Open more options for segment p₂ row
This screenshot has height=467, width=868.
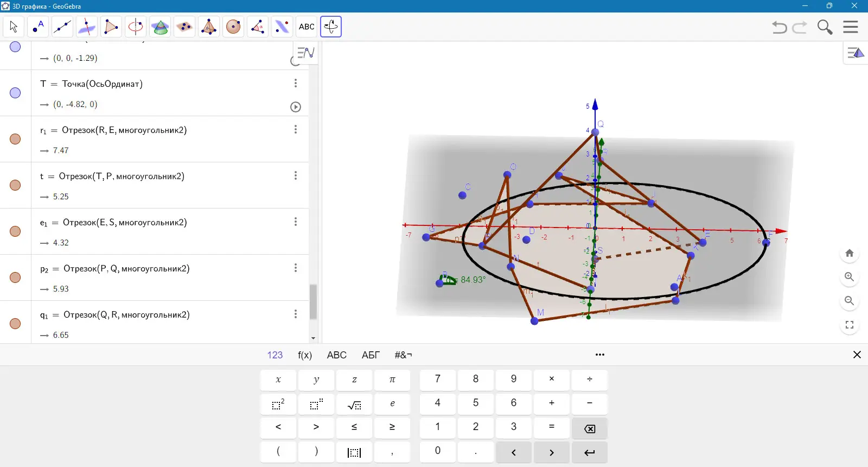pos(296,268)
